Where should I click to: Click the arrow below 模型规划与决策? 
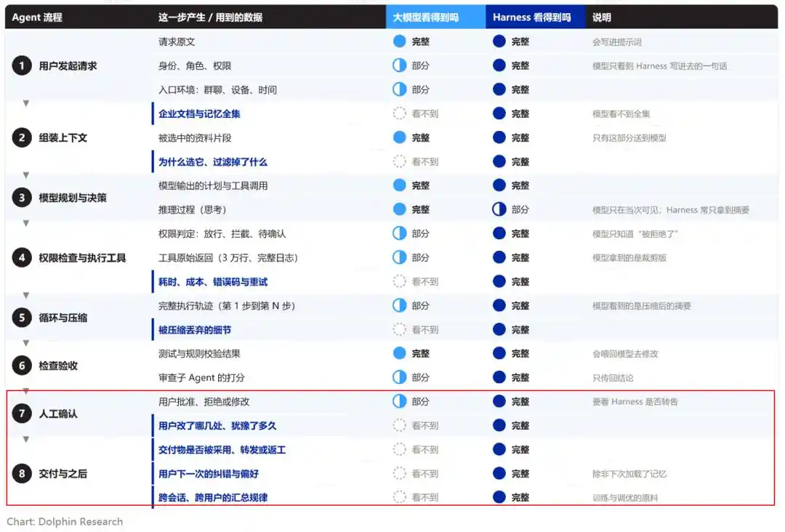point(26,223)
